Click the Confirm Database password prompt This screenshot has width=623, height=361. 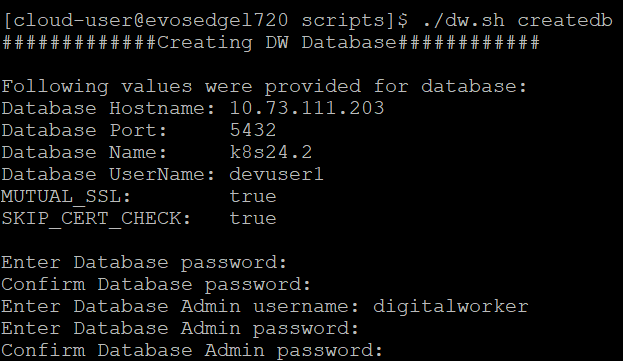156,285
